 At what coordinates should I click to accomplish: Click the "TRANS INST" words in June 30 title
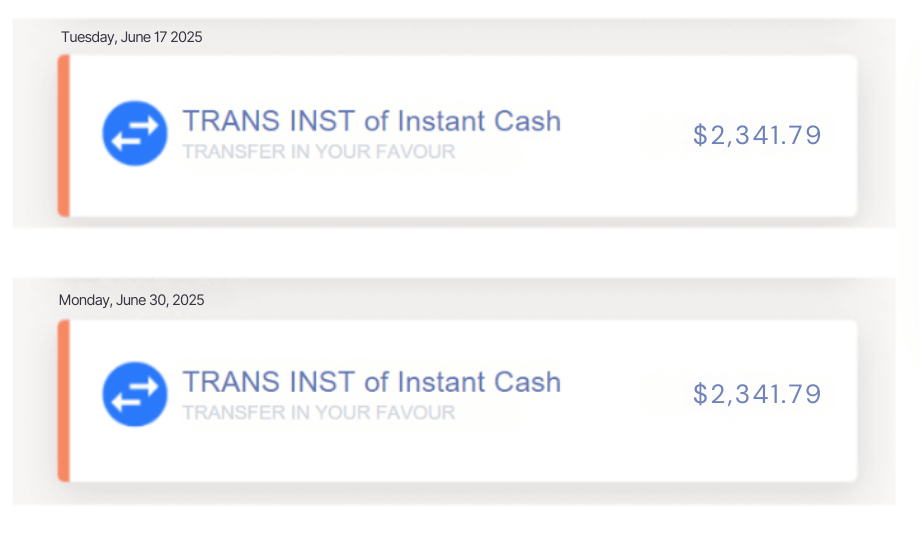268,381
